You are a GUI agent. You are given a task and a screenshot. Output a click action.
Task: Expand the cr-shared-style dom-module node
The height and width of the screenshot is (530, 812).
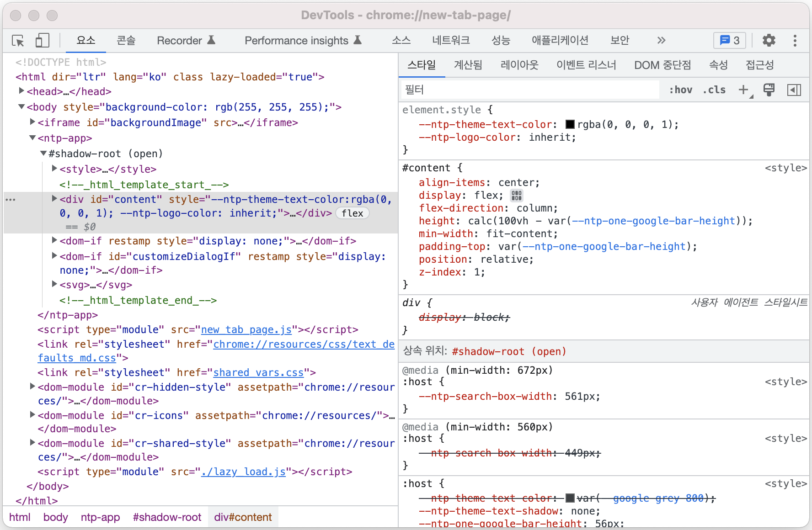32,443
